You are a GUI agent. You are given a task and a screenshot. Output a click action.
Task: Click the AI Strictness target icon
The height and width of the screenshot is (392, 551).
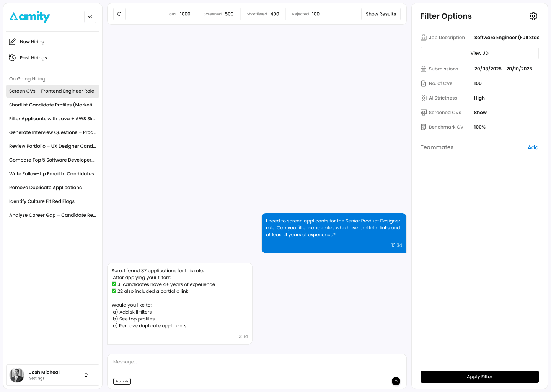tap(424, 98)
